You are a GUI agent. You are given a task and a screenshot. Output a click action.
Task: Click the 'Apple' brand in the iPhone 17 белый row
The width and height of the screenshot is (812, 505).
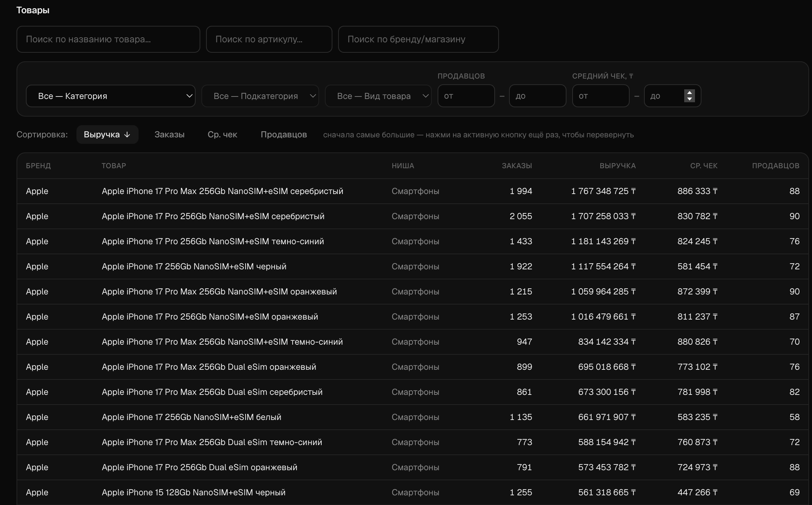[x=37, y=417]
